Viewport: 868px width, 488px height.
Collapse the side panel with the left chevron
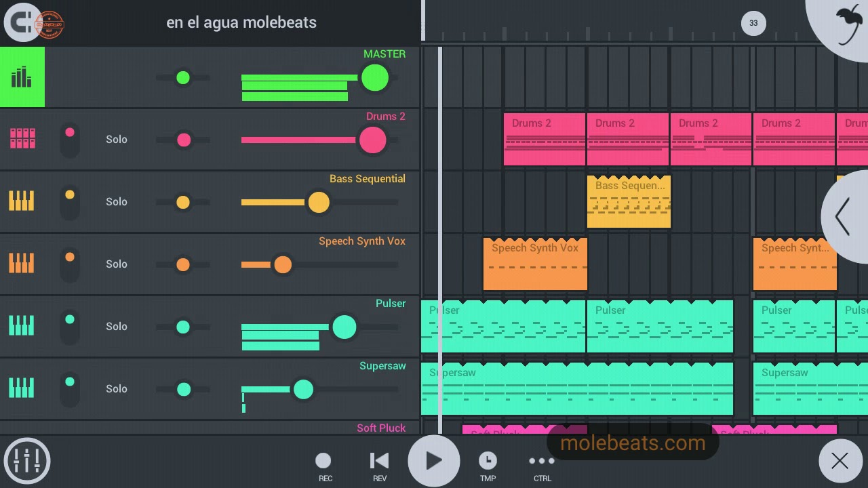coord(844,216)
